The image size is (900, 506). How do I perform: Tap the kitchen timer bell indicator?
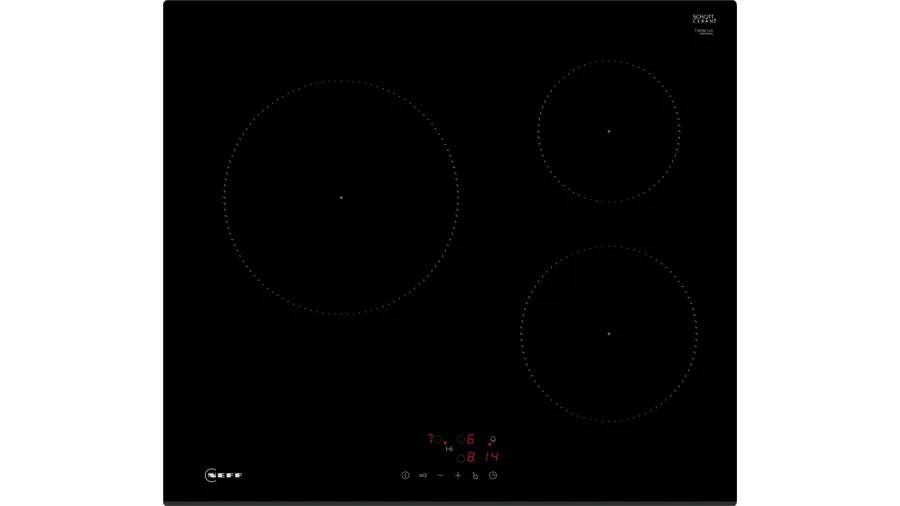pos(492,439)
